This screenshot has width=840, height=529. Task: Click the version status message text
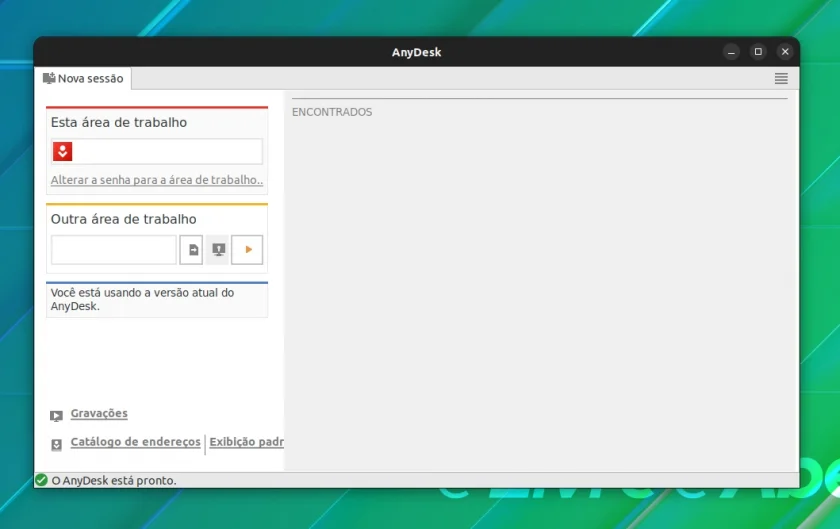pos(142,300)
